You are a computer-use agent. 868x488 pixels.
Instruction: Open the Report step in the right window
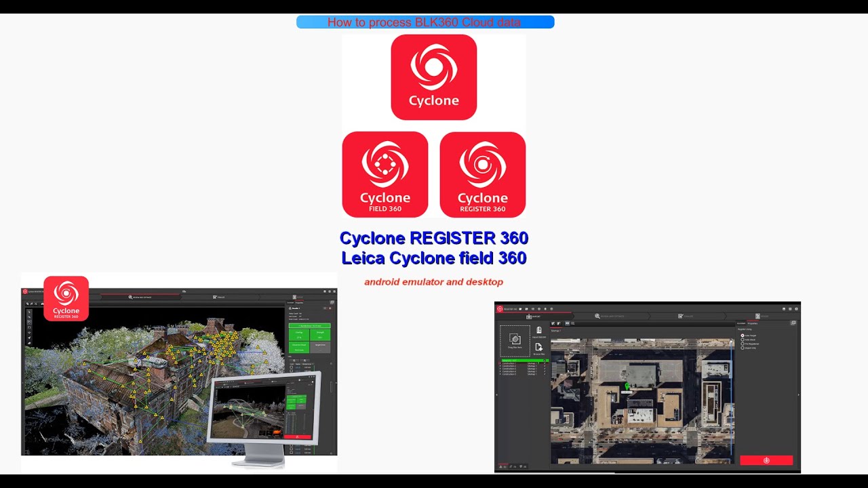[x=762, y=317]
